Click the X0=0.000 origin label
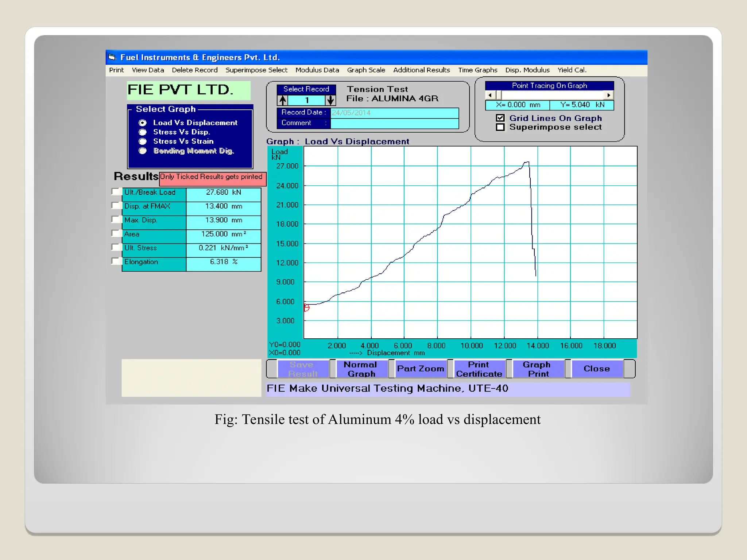Viewport: 747px width, 560px height. coord(285,353)
